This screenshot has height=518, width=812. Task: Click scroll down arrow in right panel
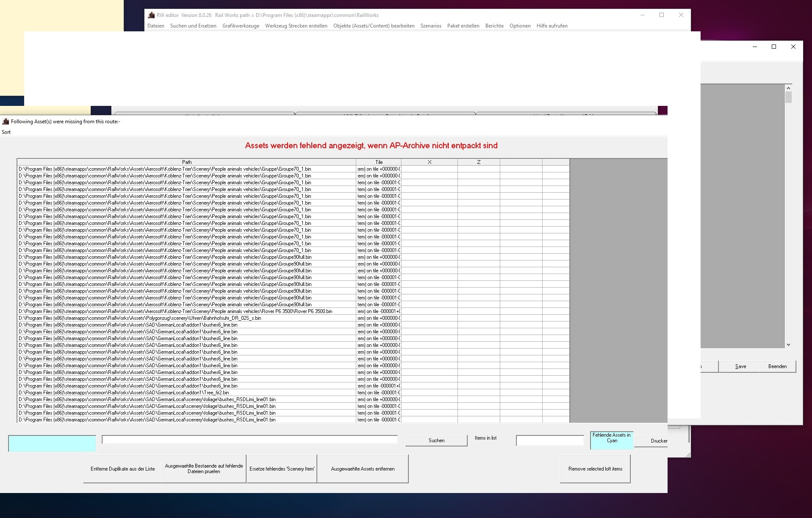click(x=788, y=345)
